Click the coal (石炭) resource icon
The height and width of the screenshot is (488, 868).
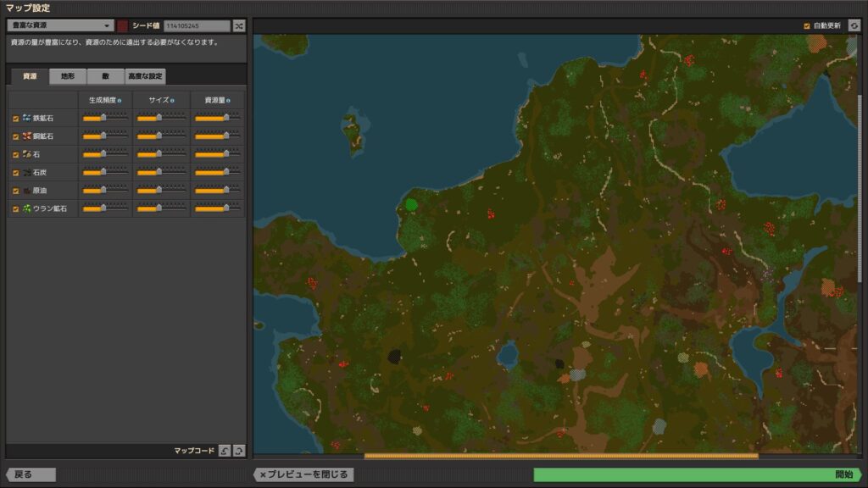click(x=26, y=173)
